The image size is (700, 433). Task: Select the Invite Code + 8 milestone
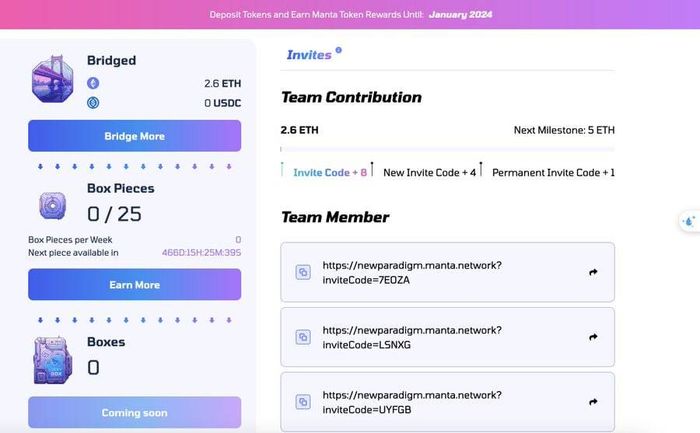coord(330,172)
